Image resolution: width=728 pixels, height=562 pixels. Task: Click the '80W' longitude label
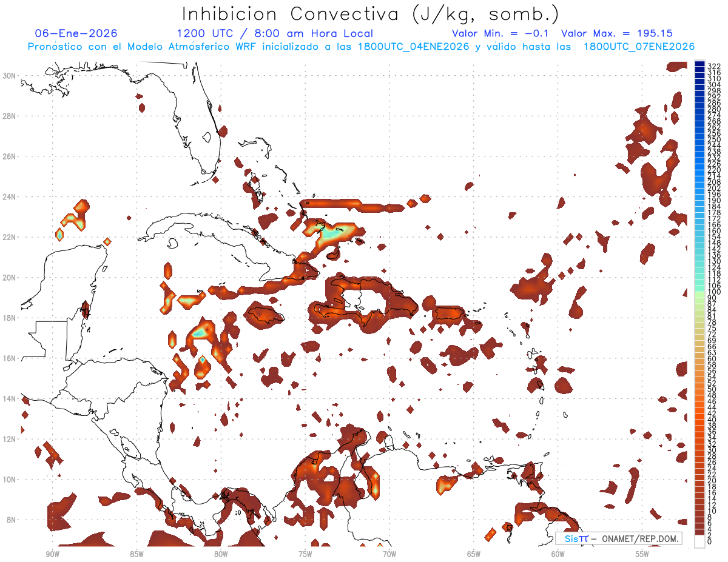(221, 554)
